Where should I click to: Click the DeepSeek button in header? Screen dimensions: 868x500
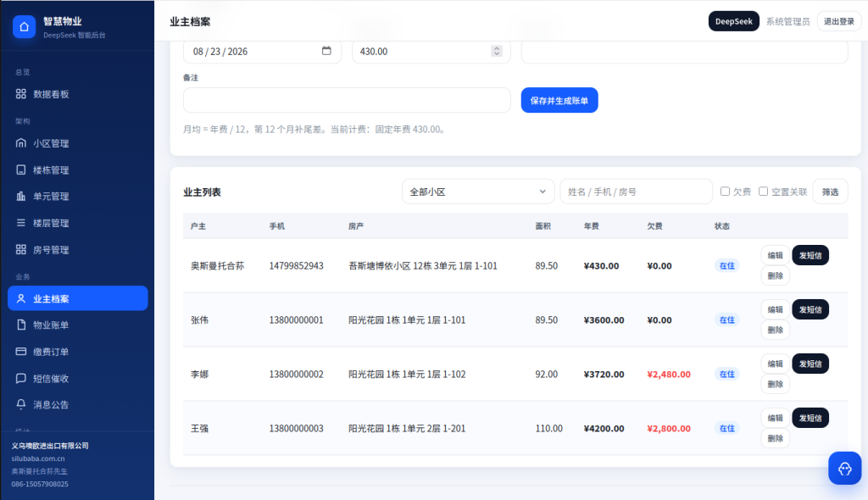[x=733, y=21]
